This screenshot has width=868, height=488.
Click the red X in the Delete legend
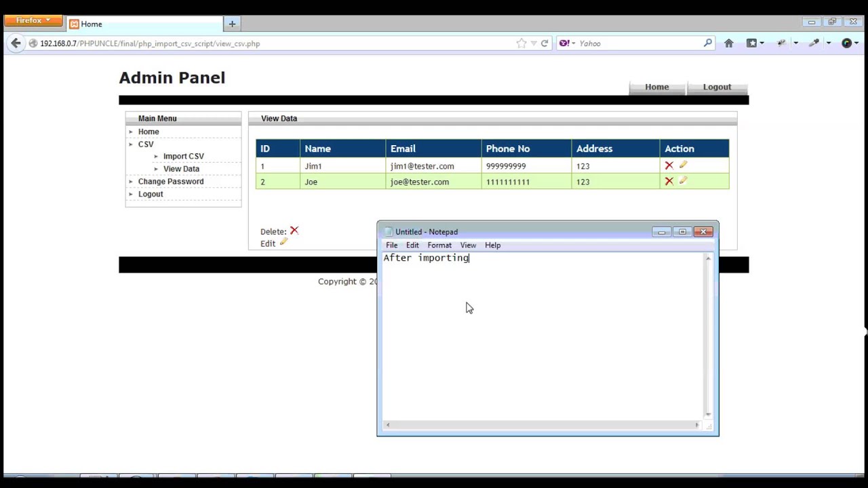pos(294,230)
